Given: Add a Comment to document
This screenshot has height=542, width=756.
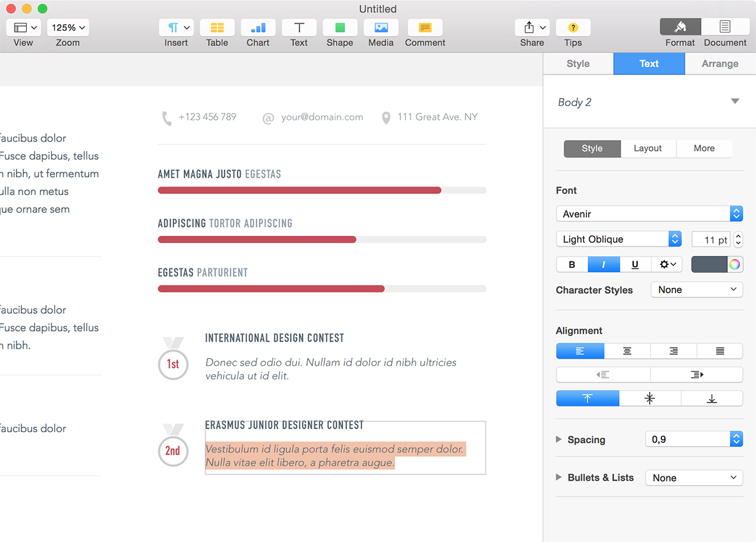Looking at the screenshot, I should click(x=425, y=28).
